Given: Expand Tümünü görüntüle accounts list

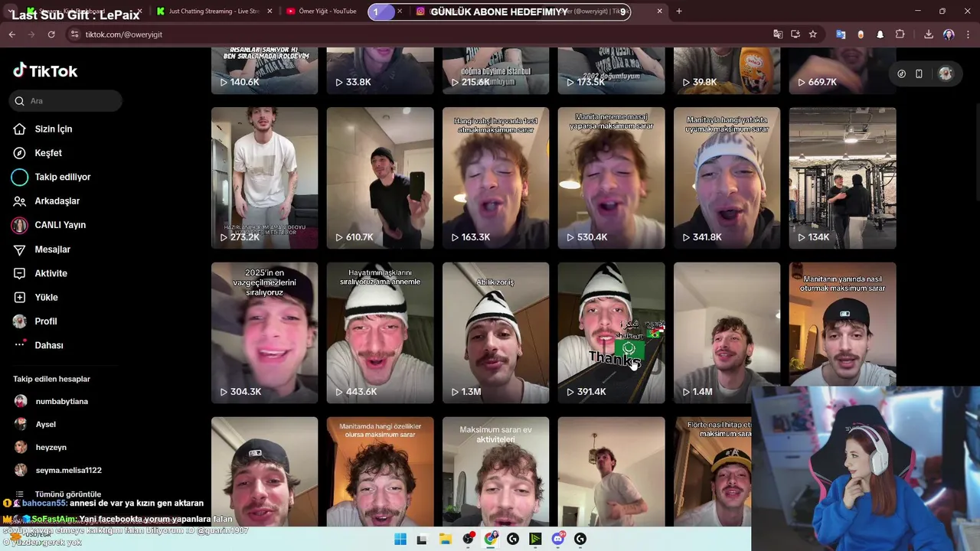Looking at the screenshot, I should 67,494.
